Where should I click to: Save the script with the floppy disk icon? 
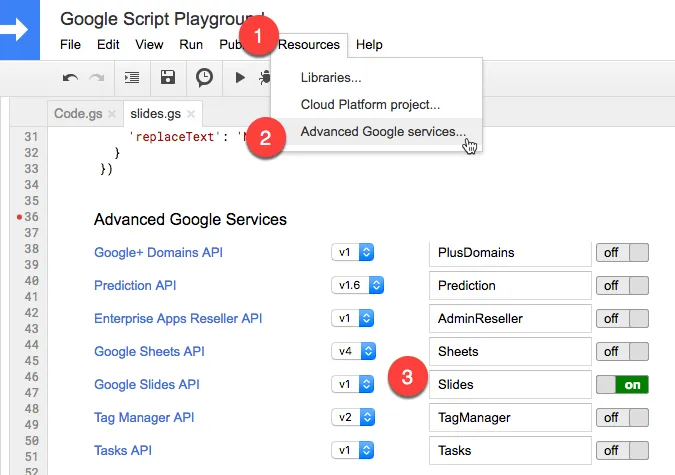coord(168,77)
